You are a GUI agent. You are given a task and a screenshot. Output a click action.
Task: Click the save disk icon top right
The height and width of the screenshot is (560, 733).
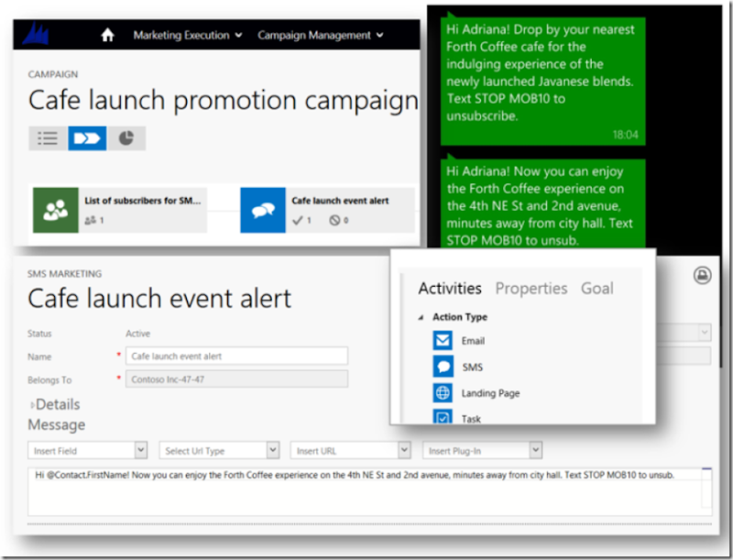click(702, 275)
